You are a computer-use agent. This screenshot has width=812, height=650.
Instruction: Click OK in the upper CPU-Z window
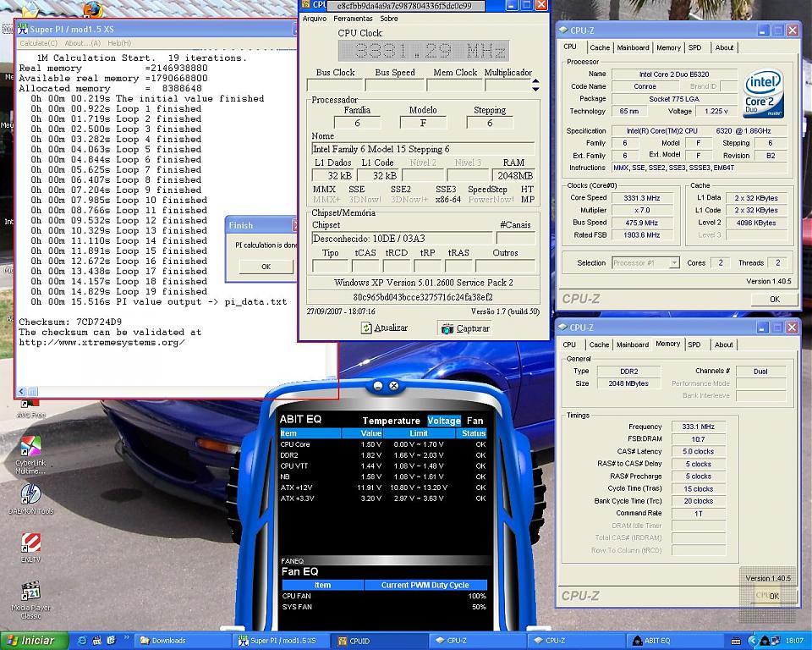tap(774, 299)
